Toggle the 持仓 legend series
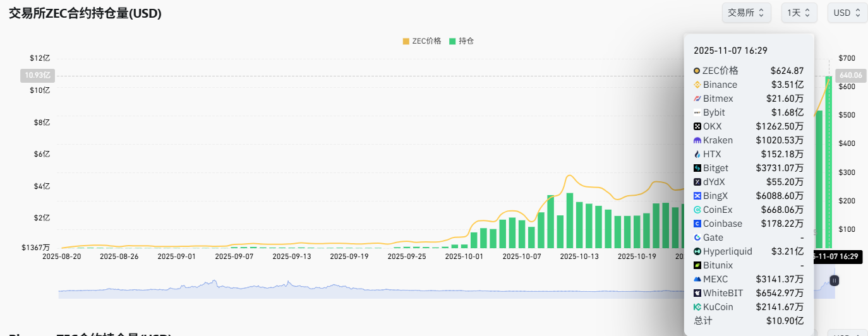The image size is (868, 336). pyautogui.click(x=461, y=41)
